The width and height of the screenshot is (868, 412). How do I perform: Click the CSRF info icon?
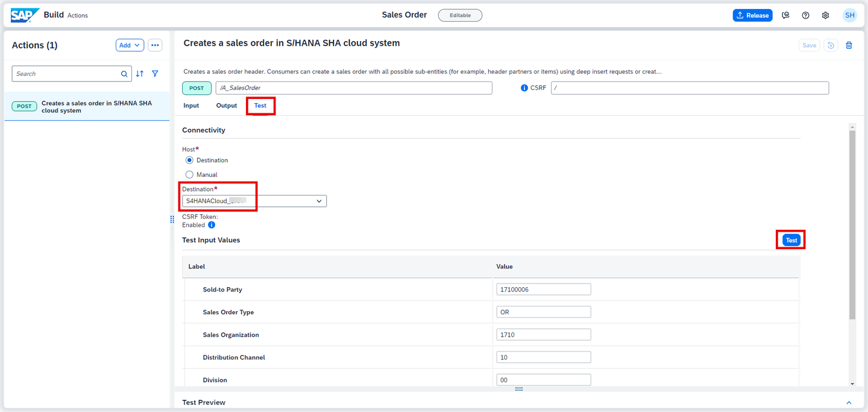pyautogui.click(x=524, y=88)
